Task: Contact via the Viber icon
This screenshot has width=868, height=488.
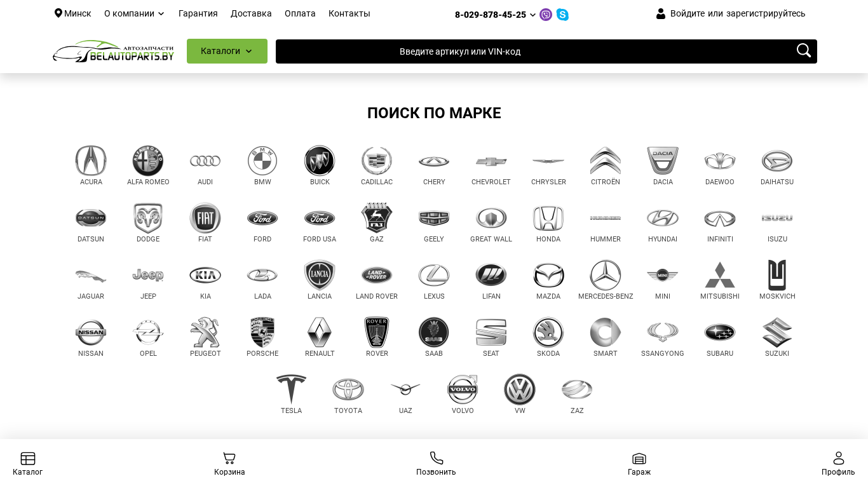Action: pyautogui.click(x=546, y=15)
